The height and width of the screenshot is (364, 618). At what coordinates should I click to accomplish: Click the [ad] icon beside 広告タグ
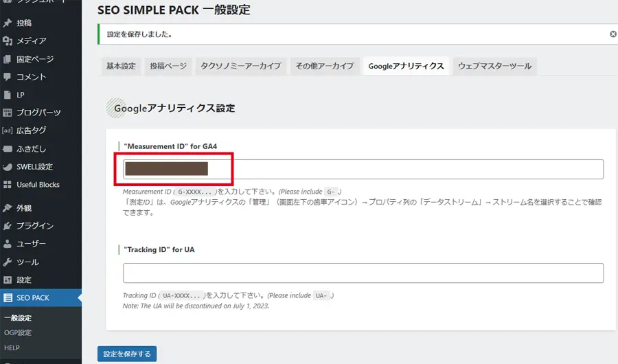click(8, 130)
